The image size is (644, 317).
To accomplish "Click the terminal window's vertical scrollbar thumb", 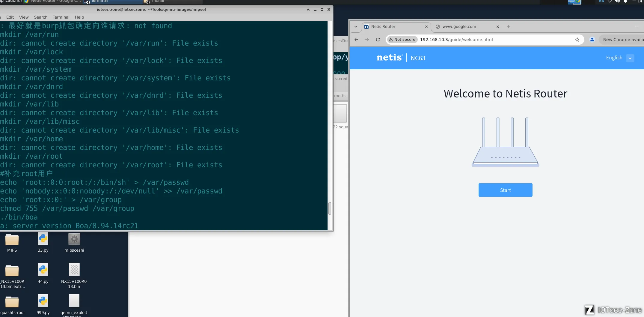I will (330, 208).
